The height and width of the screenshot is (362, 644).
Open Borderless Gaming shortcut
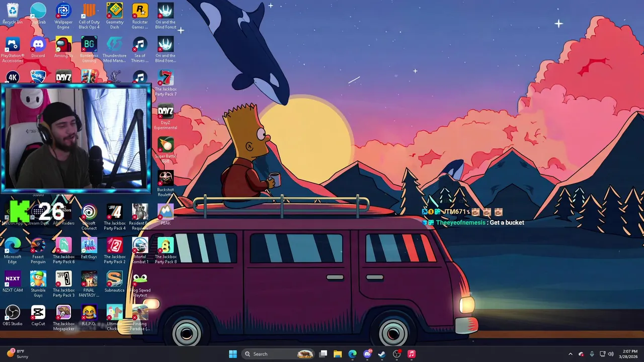(89, 50)
